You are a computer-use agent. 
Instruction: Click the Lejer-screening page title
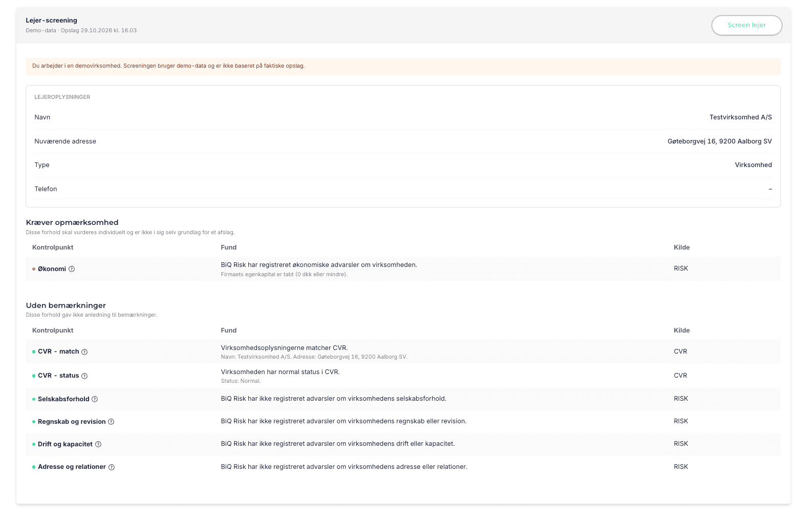tap(52, 20)
